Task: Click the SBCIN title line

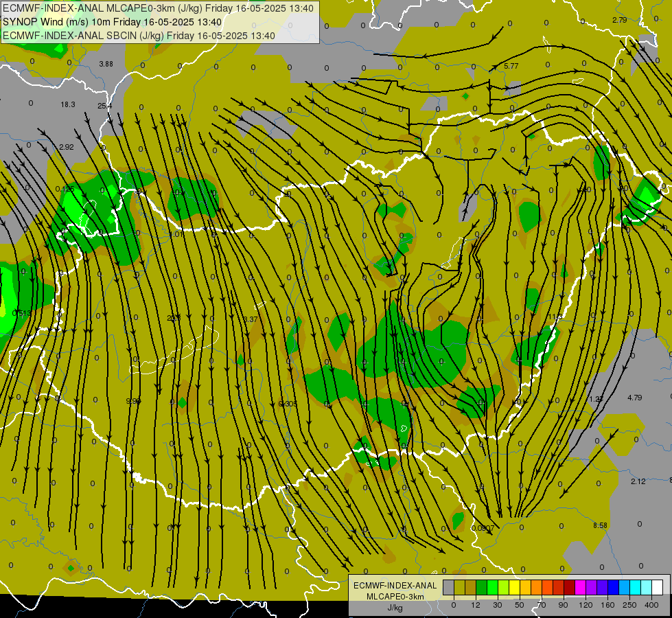Action: [x=139, y=36]
